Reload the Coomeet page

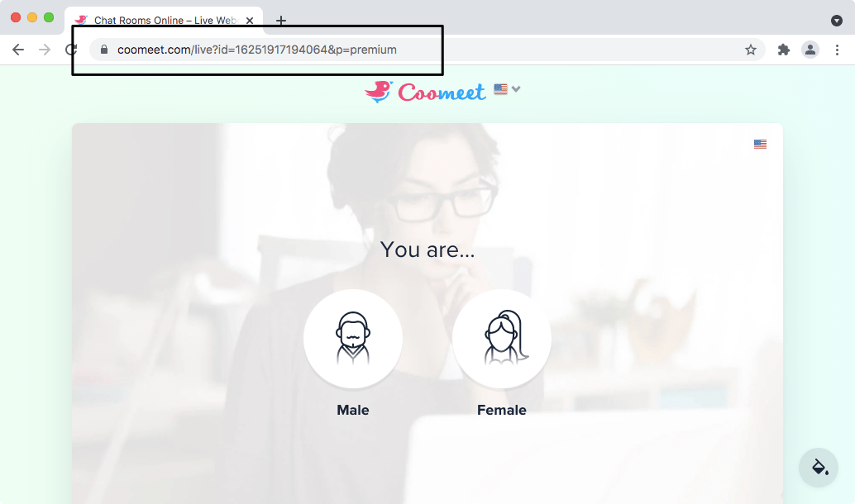(x=71, y=50)
